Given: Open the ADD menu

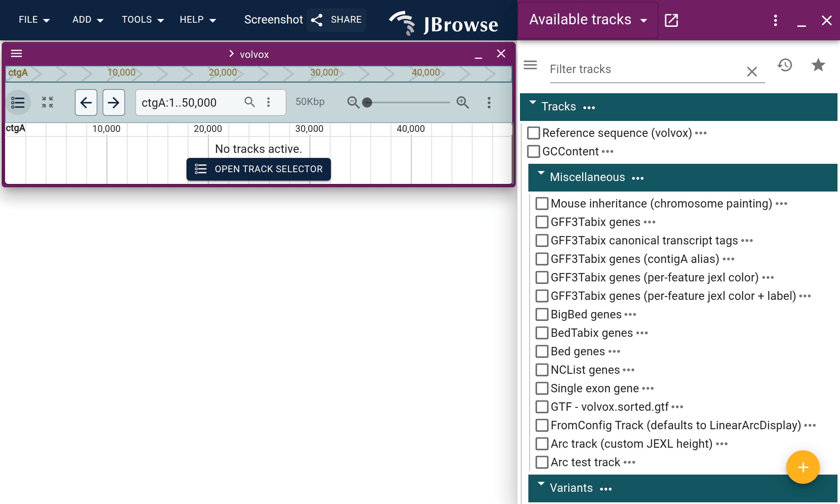Looking at the screenshot, I should pyautogui.click(x=88, y=20).
